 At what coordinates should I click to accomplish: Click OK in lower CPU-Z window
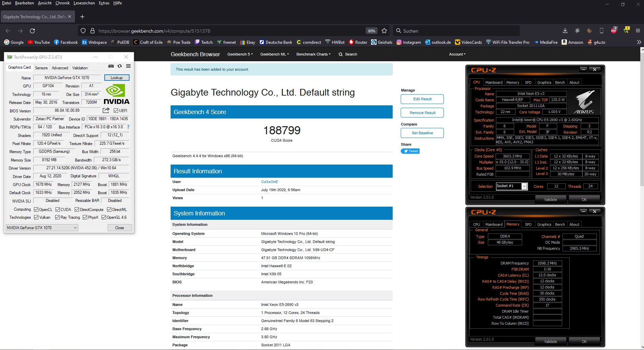click(584, 342)
